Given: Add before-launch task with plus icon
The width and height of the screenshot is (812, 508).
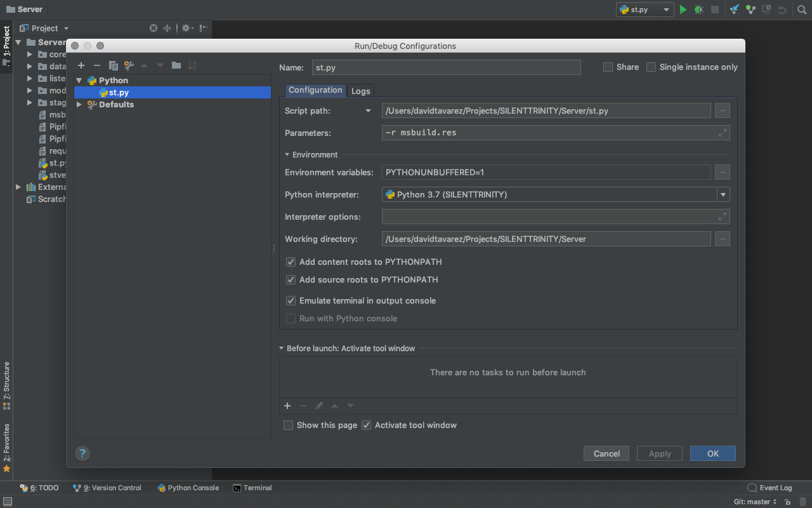Looking at the screenshot, I should [287, 406].
